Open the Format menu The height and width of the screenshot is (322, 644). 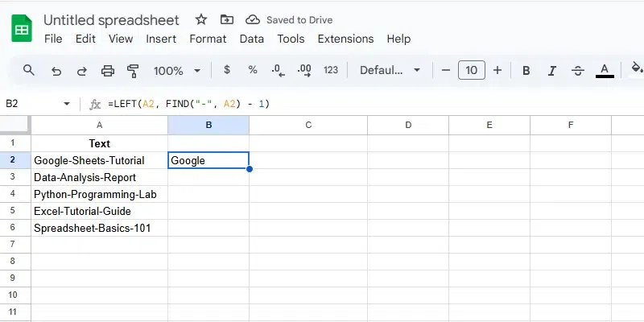tap(208, 39)
